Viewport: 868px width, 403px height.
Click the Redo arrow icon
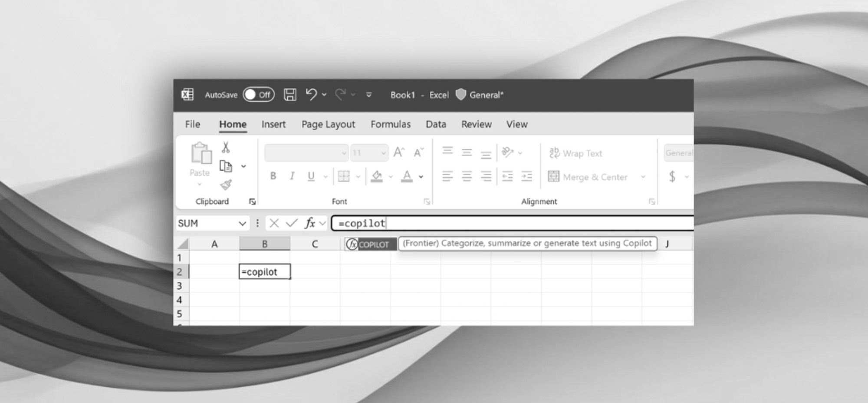[x=341, y=94]
